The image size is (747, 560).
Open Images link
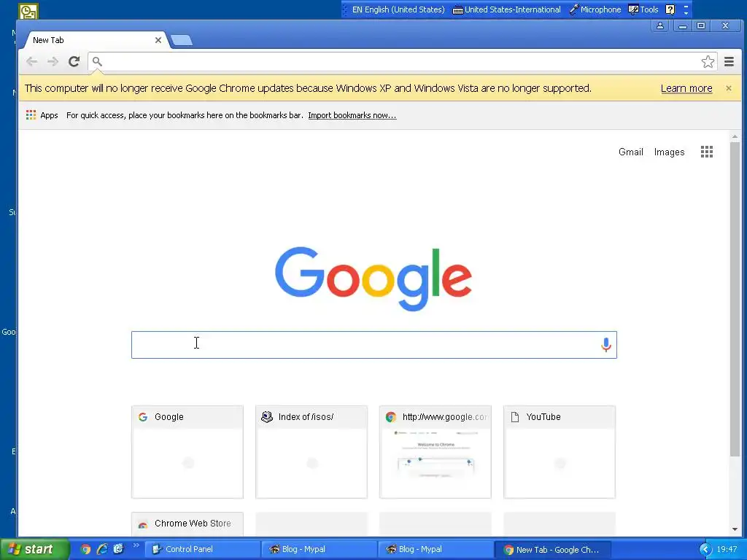(669, 152)
